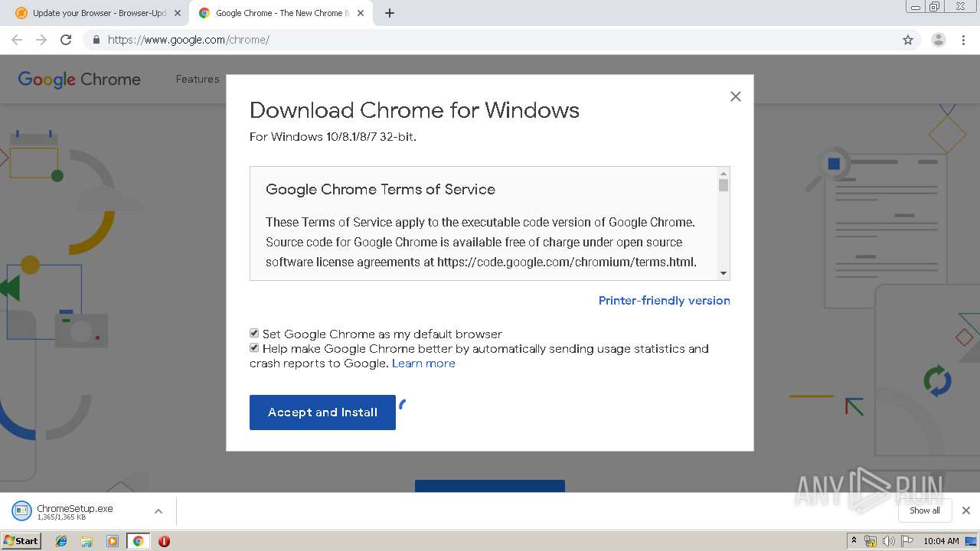Open the Action Center flag icon
This screenshot has height=551, width=980.
pos(907,541)
